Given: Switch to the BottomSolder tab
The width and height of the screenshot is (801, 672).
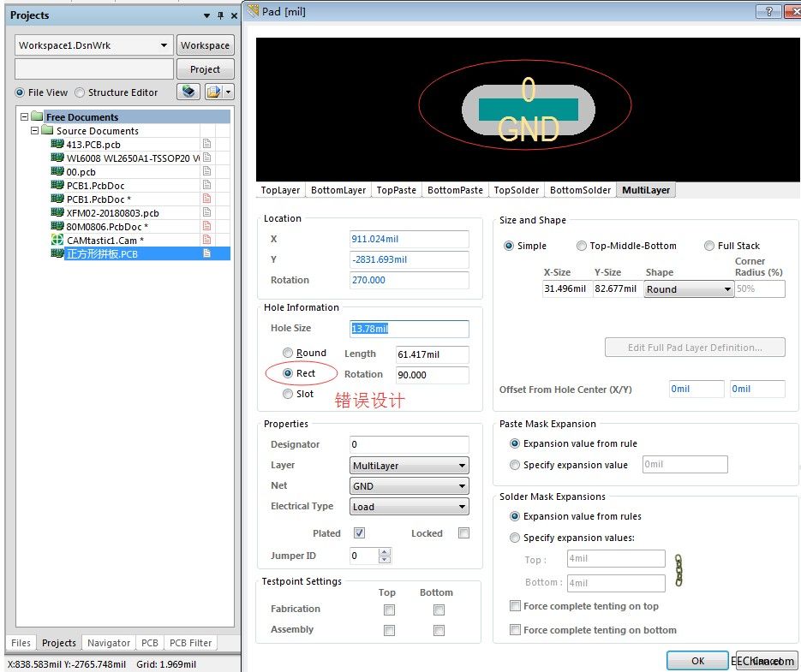Looking at the screenshot, I should pos(579,189).
